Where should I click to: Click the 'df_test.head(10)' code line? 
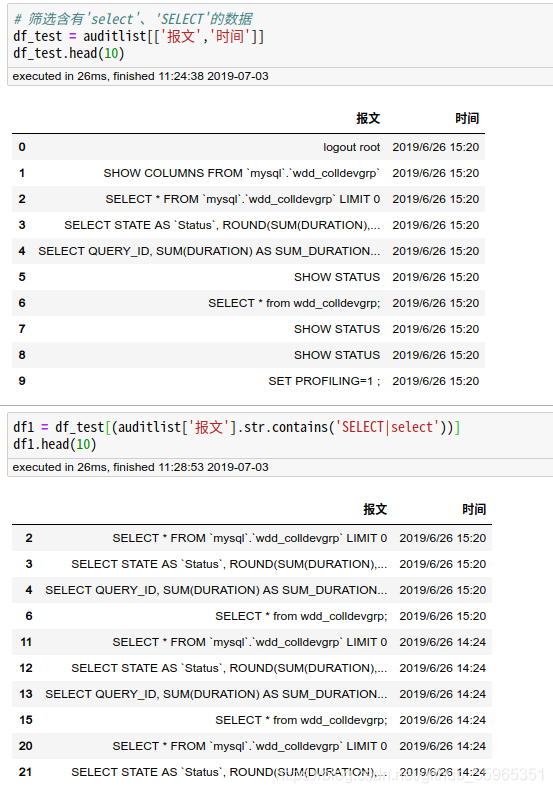(x=69, y=53)
